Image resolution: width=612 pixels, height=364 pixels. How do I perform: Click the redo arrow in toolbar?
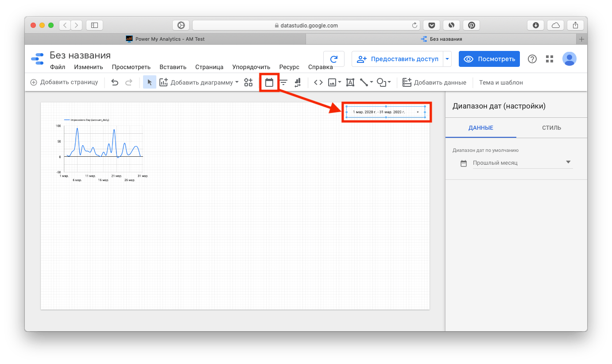[x=128, y=82]
